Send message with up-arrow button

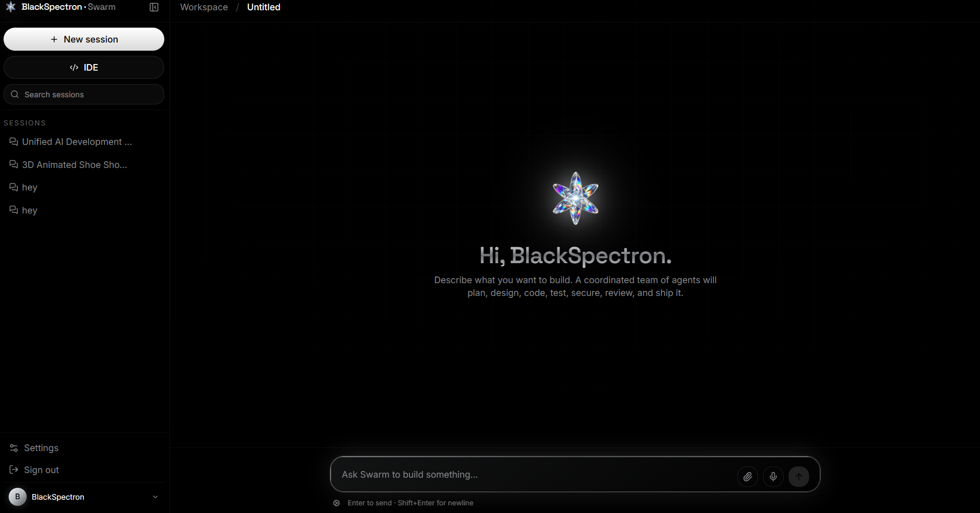pos(799,477)
